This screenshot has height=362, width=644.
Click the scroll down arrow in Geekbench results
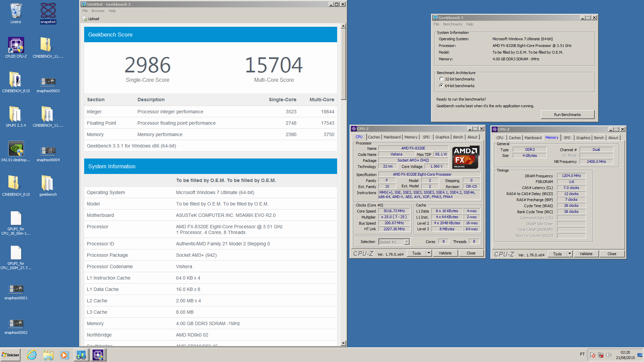point(343,343)
